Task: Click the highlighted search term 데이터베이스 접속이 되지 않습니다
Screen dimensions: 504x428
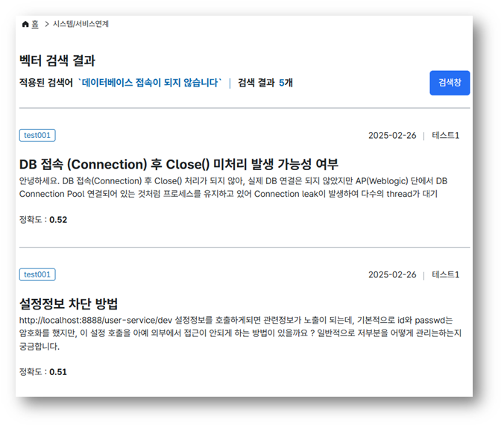Action: point(150,83)
